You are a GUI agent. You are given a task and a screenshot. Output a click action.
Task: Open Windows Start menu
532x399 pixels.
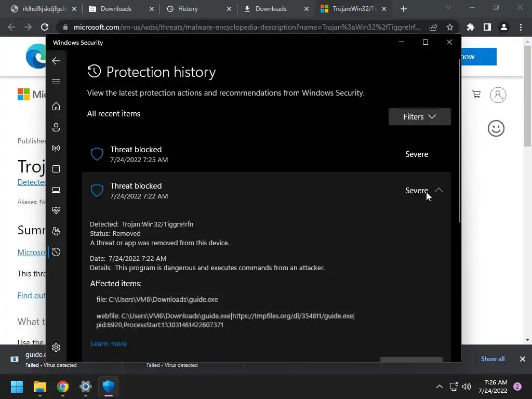pos(17,387)
